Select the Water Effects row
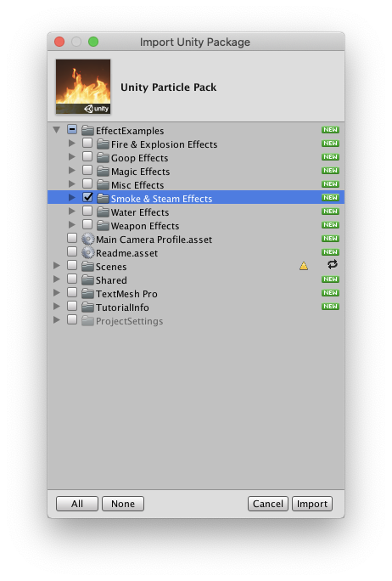The height and width of the screenshot is (581, 392). (196, 212)
